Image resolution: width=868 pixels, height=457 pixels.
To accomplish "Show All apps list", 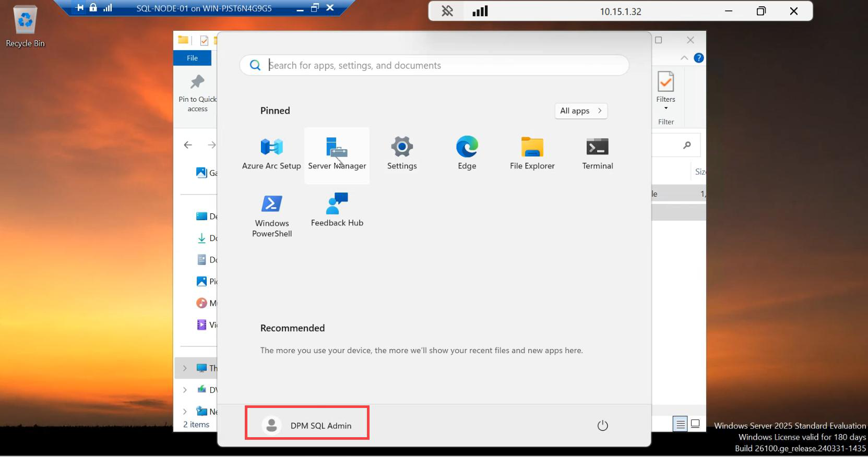I will [x=581, y=111].
